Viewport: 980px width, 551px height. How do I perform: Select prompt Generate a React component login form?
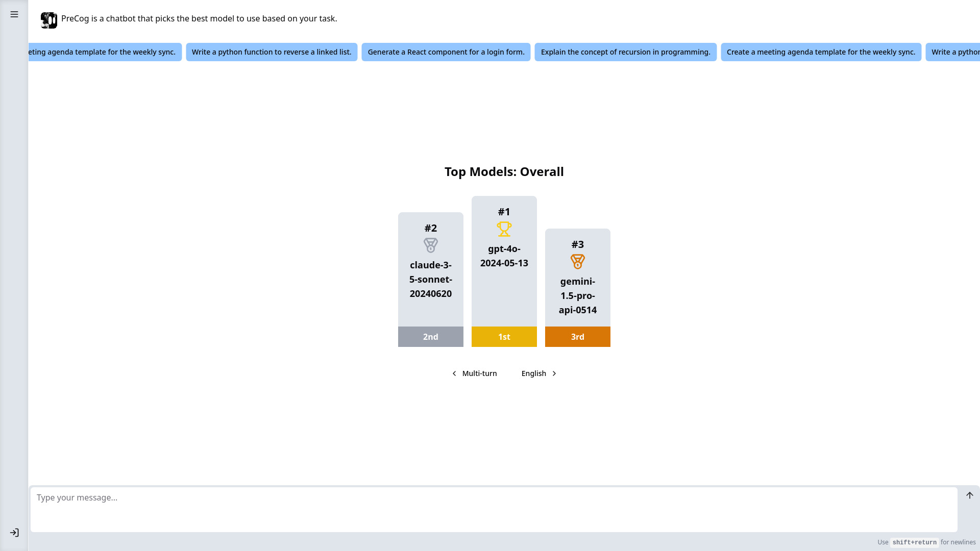[446, 52]
